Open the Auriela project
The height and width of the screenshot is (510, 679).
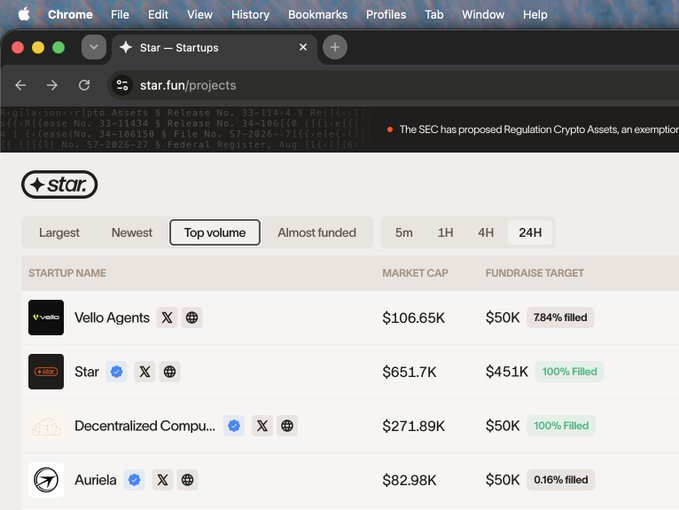95,480
